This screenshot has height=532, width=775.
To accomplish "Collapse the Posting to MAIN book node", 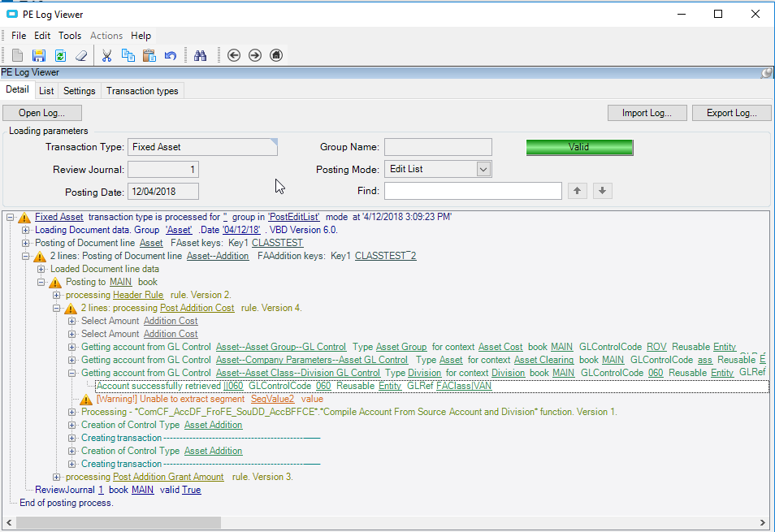I will coord(41,282).
